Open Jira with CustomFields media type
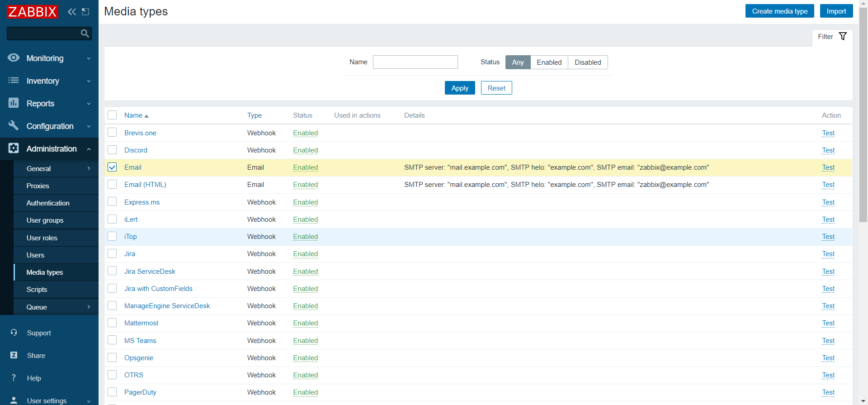868x405 pixels. tap(158, 289)
